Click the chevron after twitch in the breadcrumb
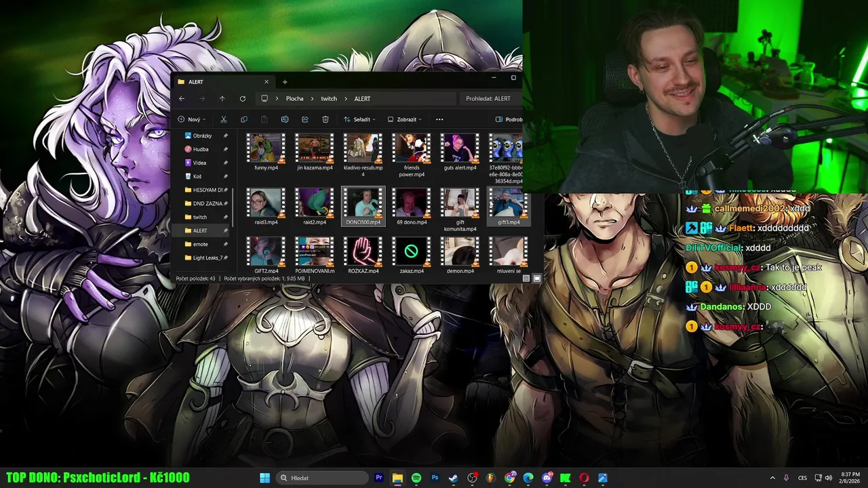Viewport: 868px width, 488px height. [x=345, y=99]
